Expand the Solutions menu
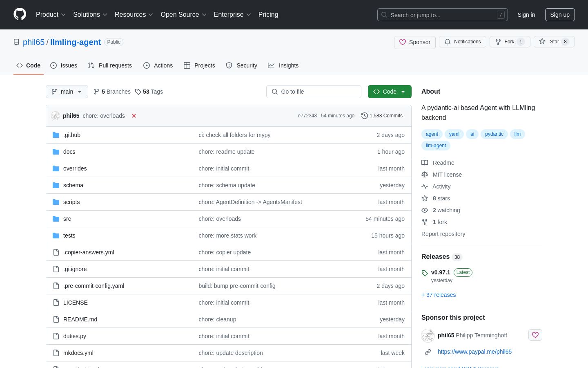 (x=90, y=14)
